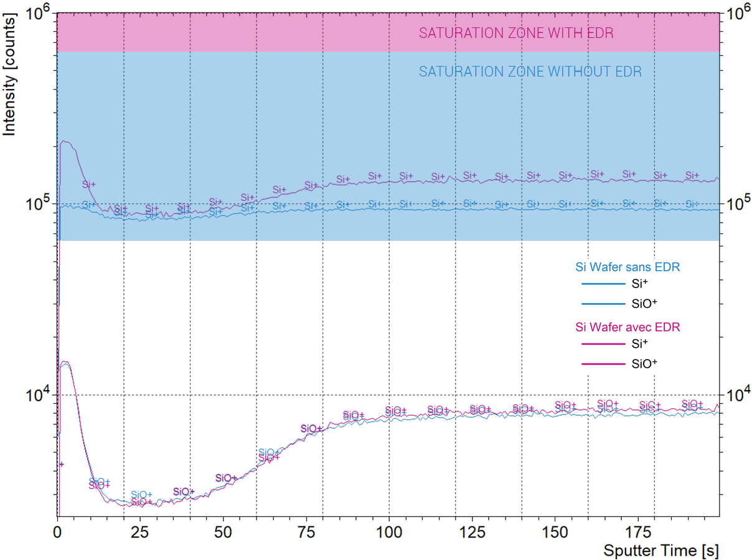
Task: Click the magenta SiO+ legend entry text
Action: 644,363
